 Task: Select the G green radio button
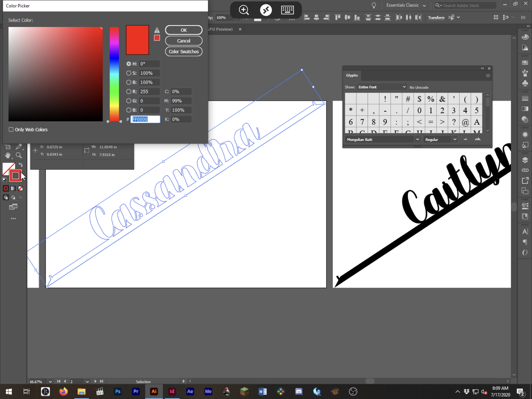[x=129, y=101]
